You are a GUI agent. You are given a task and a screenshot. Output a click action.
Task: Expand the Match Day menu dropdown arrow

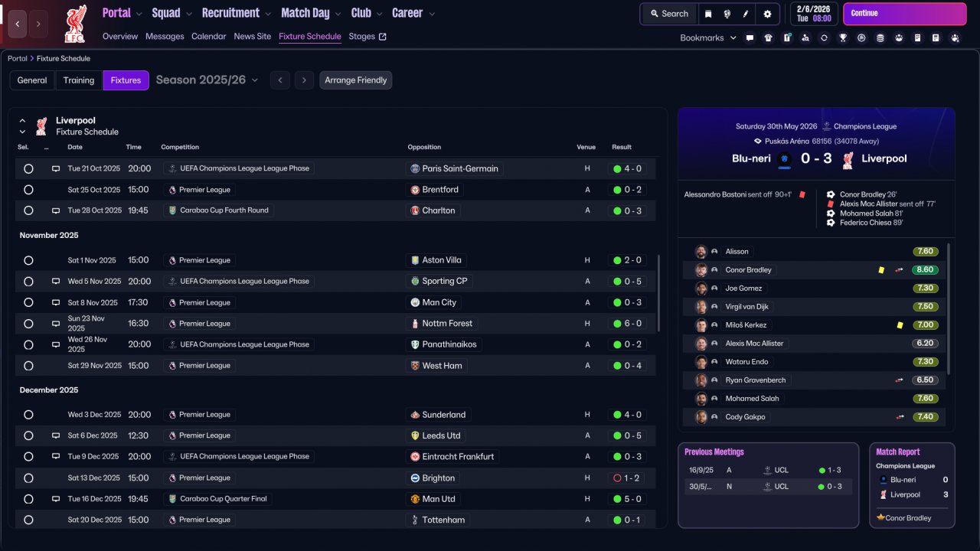pos(338,14)
